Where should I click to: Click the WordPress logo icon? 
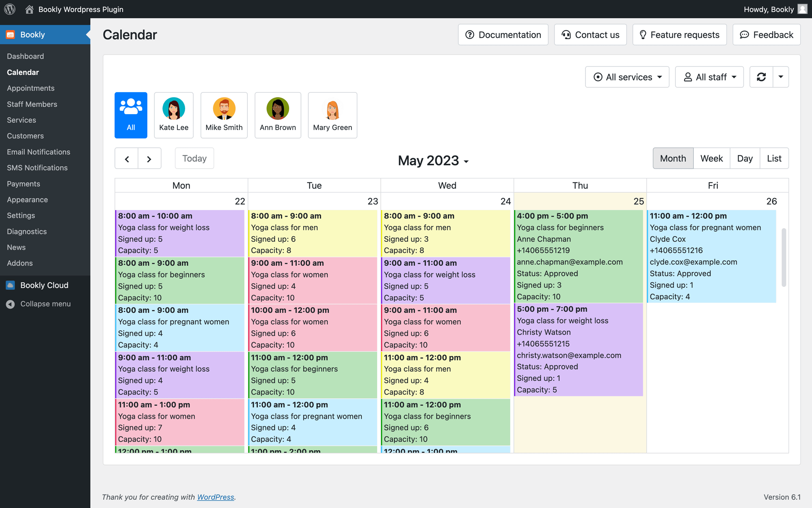pyautogui.click(x=10, y=9)
